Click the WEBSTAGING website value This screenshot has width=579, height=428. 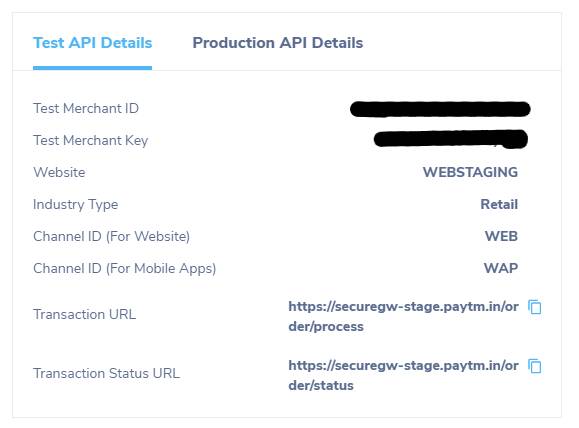(x=470, y=172)
